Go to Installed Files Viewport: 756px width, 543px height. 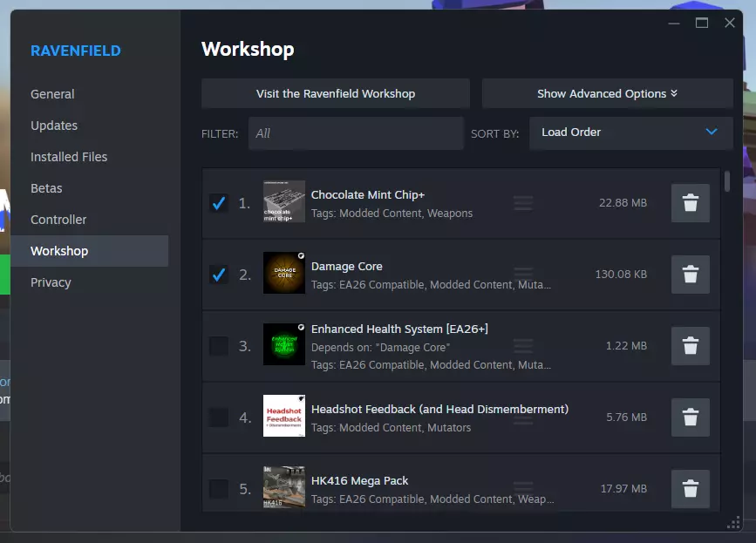tap(69, 157)
